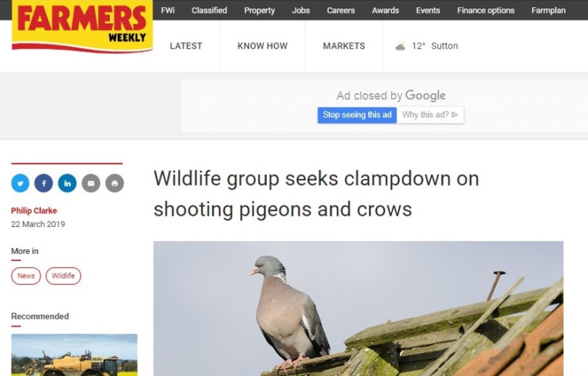
Task: Select Finance options in top bar
Action: pyautogui.click(x=486, y=11)
